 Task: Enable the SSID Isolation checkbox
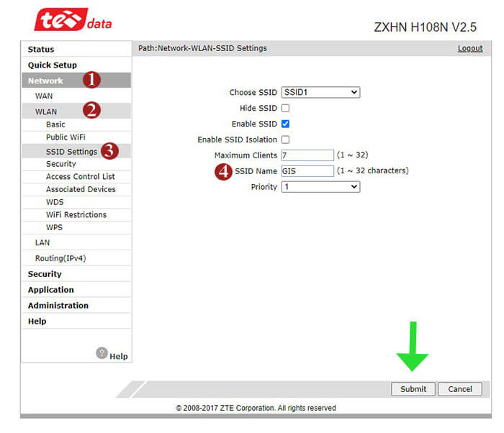pos(285,140)
